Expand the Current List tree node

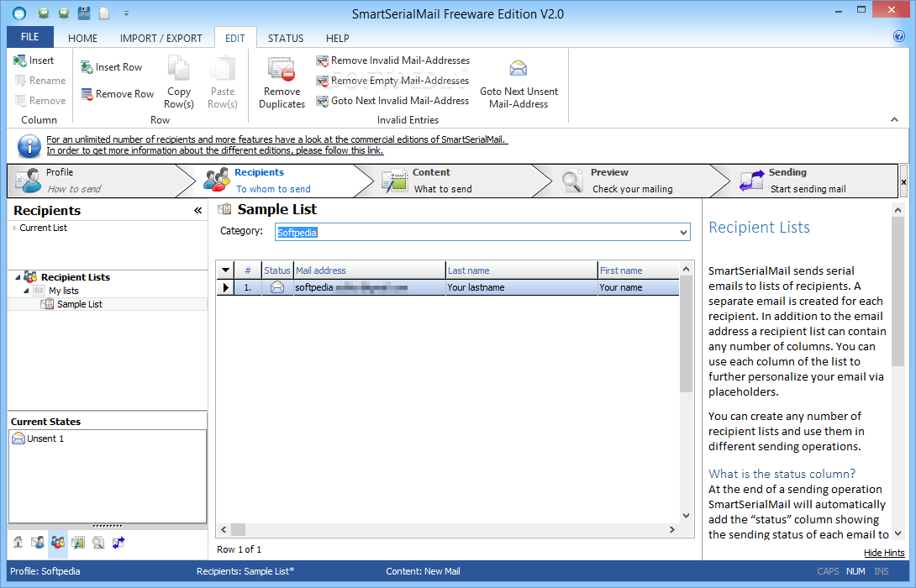coord(14,228)
